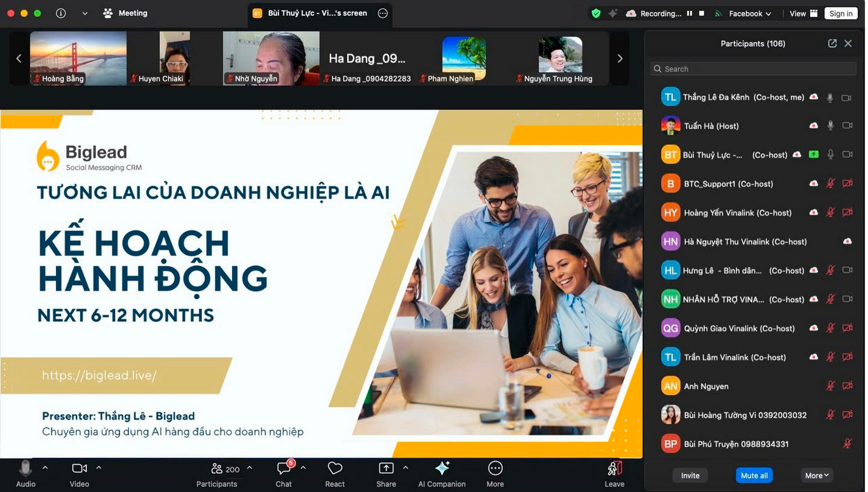The width and height of the screenshot is (868, 492).
Task: Pop out the Participants panel
Action: point(832,43)
